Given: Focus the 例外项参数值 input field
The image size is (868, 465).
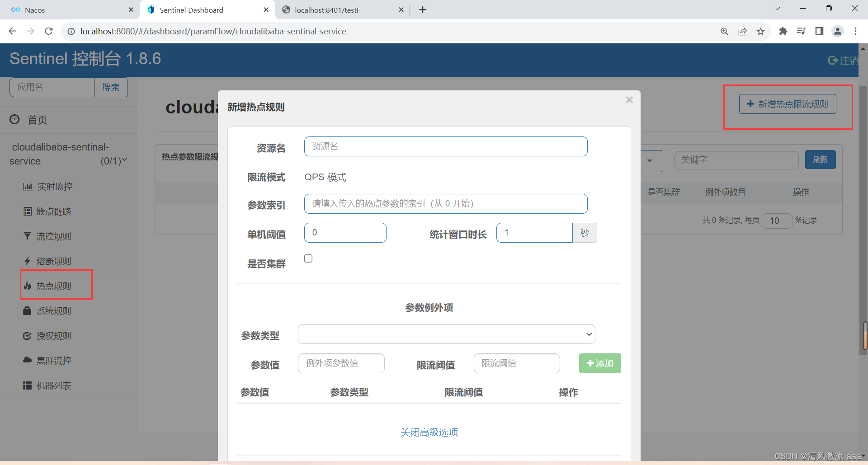Looking at the screenshot, I should pyautogui.click(x=341, y=363).
